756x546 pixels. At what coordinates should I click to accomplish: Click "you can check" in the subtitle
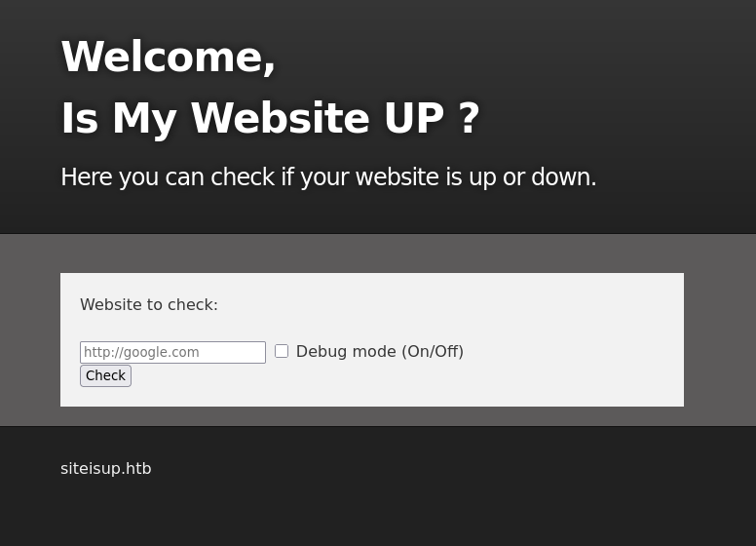click(195, 177)
